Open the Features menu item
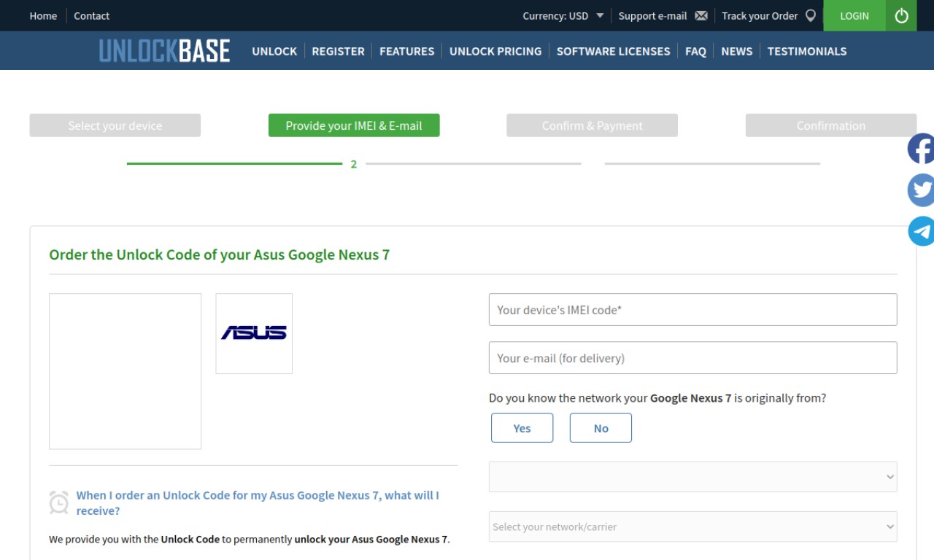 [406, 51]
